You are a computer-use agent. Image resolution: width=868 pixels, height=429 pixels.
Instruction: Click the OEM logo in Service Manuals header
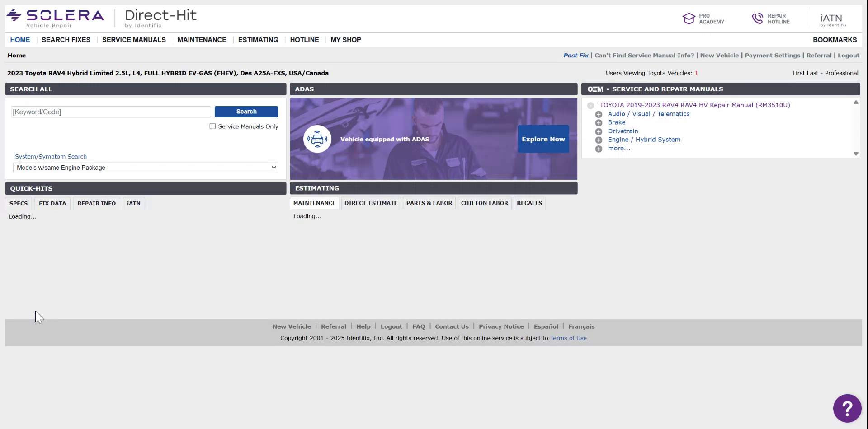point(594,89)
